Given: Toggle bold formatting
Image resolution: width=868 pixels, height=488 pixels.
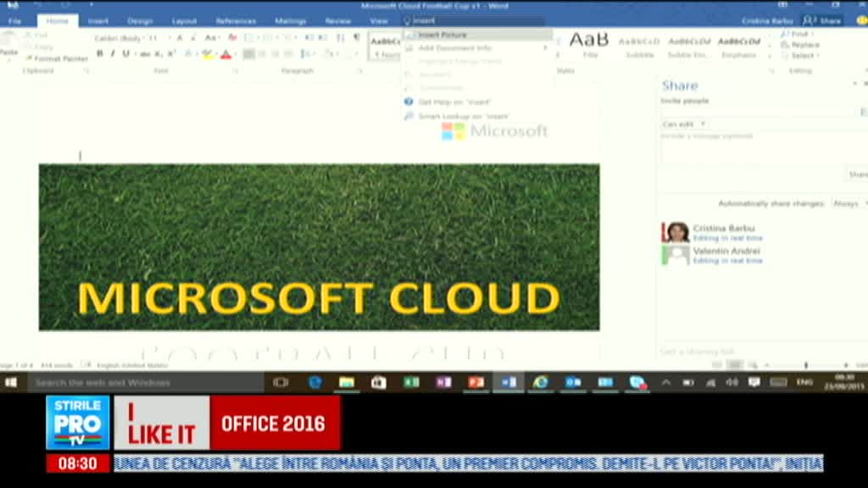Looking at the screenshot, I should coord(99,53).
